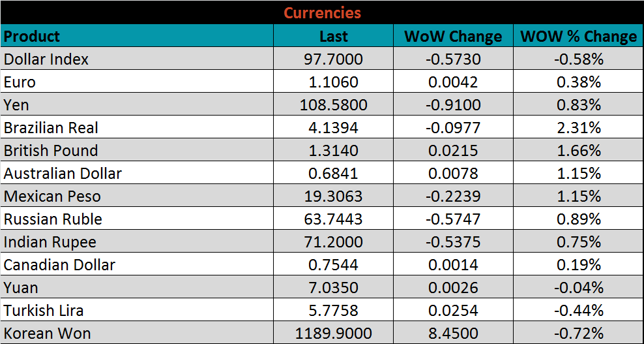Image resolution: width=644 pixels, height=344 pixels.
Task: Select Indian Rupee last value 71.2000
Action: [x=333, y=242]
